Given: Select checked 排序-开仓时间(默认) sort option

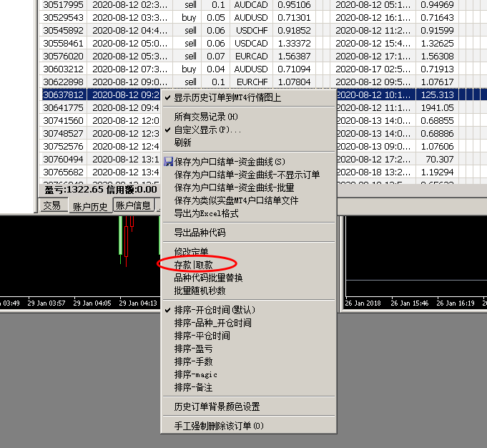Looking at the screenshot, I should click(214, 310).
